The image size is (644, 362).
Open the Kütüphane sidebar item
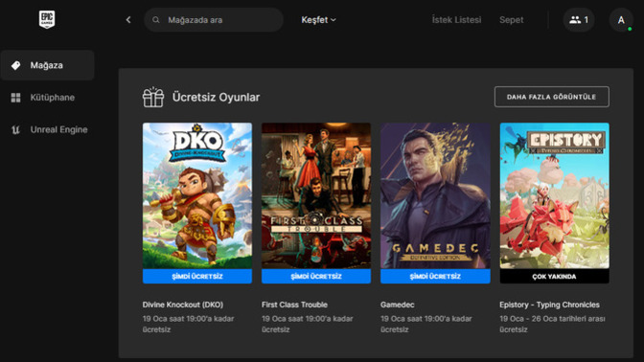coord(47,98)
